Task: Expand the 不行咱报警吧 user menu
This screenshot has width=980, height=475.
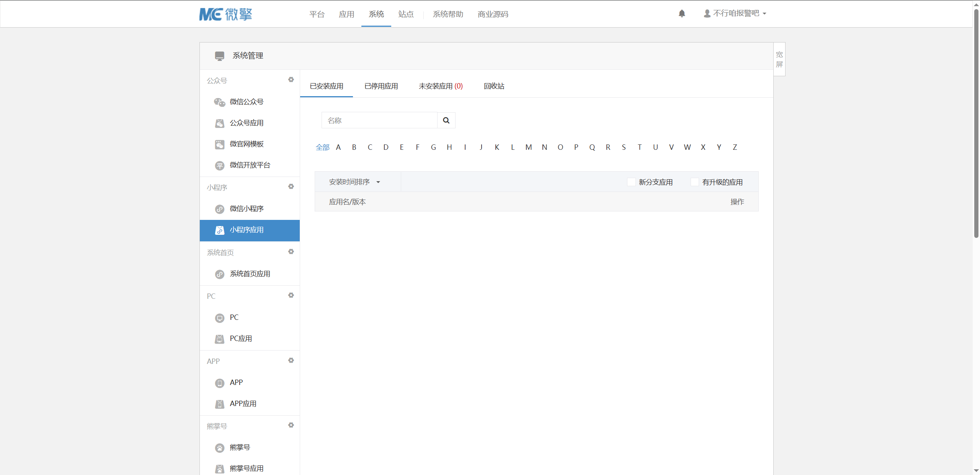Action: (x=735, y=14)
